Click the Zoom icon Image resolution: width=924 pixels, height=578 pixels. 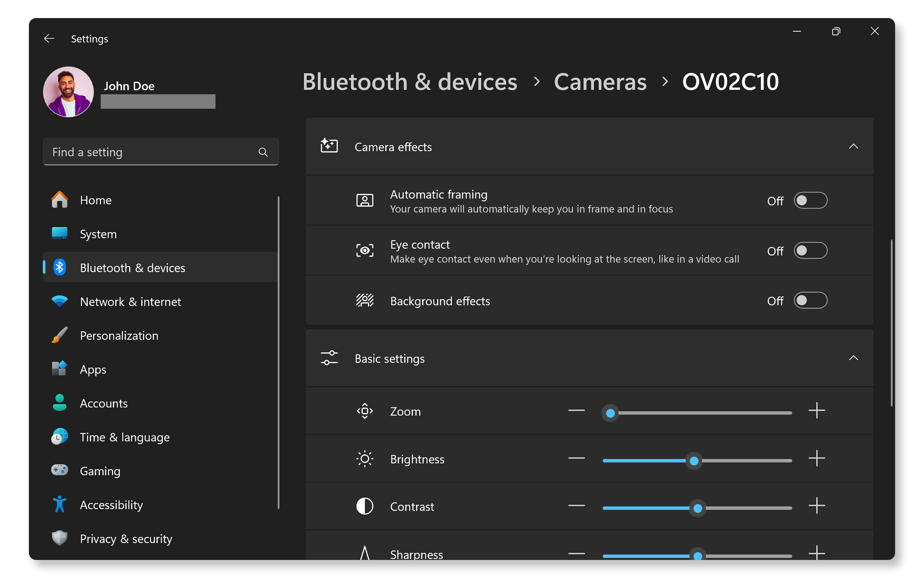(x=365, y=411)
